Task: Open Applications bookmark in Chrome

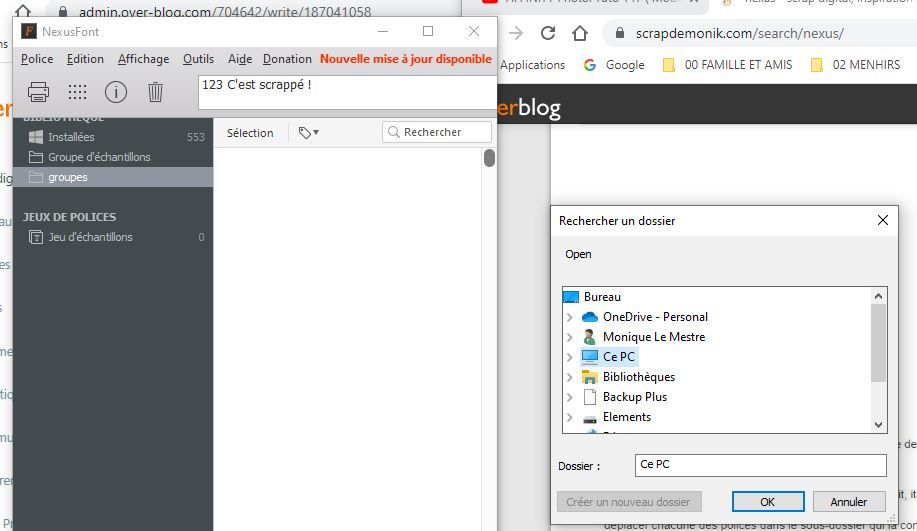Action: click(x=533, y=65)
